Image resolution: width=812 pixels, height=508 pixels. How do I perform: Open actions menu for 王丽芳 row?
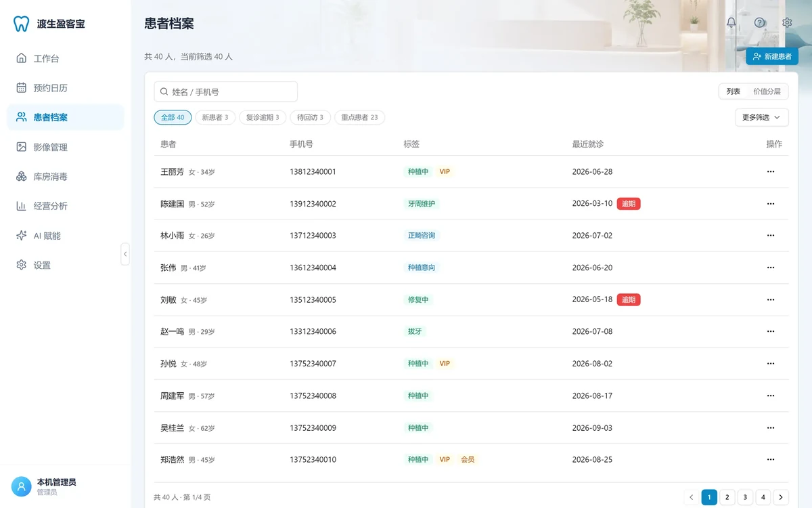[770, 172]
